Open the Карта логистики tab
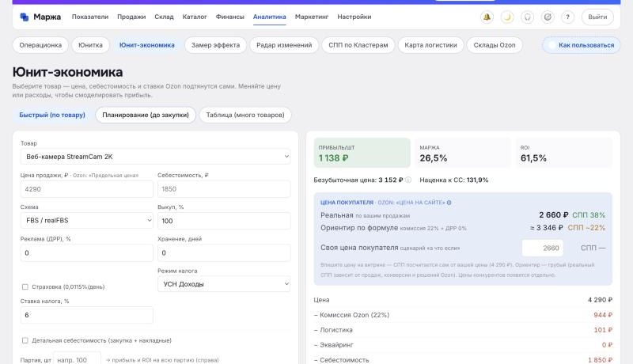 [430, 45]
